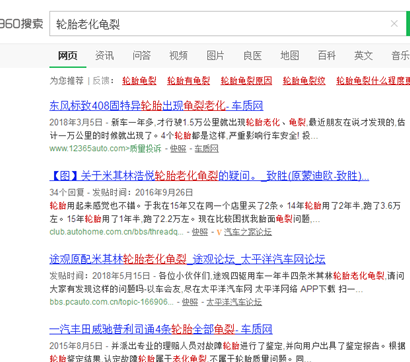This screenshot has height=362, width=410.
Task: Switch to the 英文 tab
Action: pos(363,55)
